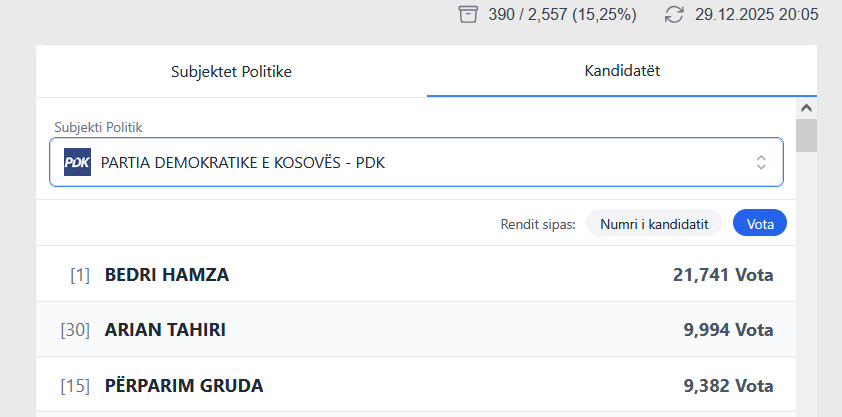
Task: Switch to the Subjektet Politike tab
Action: (231, 71)
